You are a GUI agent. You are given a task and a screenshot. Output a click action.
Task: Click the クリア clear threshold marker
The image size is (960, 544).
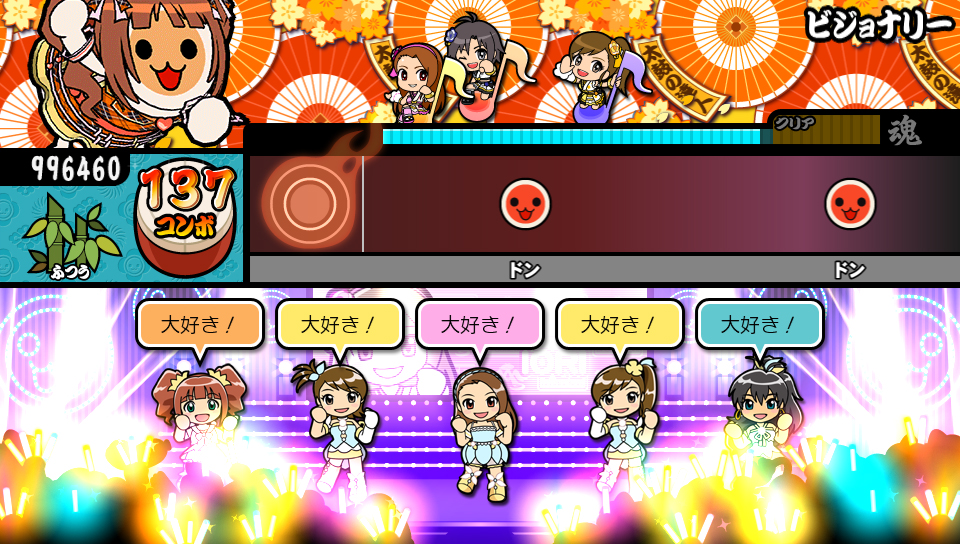click(795, 122)
